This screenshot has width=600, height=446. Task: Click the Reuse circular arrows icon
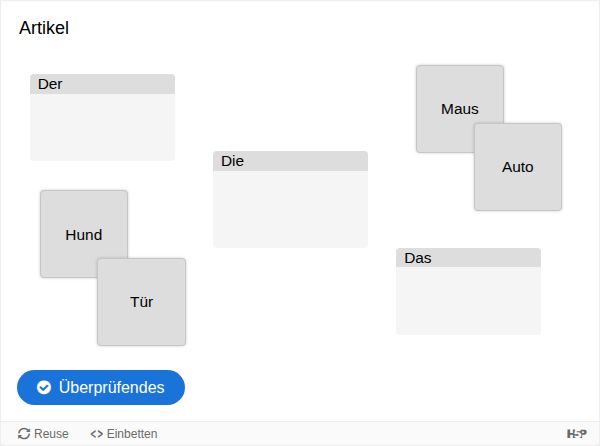point(24,434)
